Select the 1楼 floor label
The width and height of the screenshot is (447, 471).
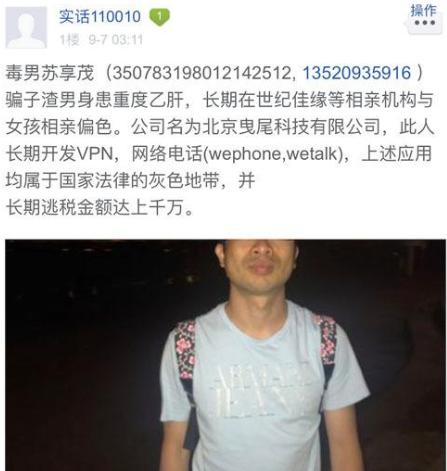click(x=70, y=40)
